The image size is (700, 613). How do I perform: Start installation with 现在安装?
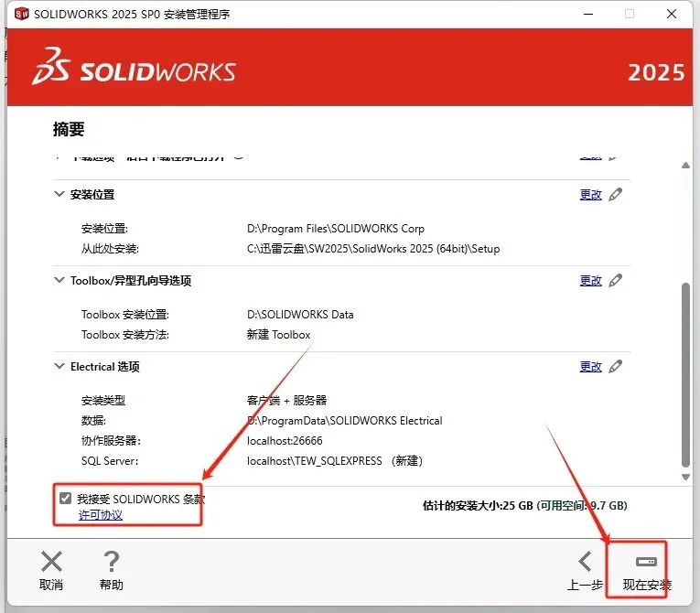coord(646,570)
